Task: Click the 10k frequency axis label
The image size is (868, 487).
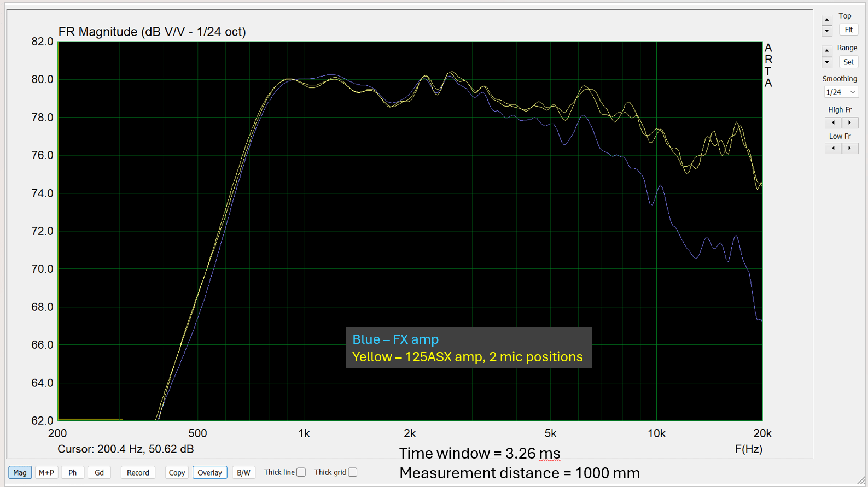Action: pyautogui.click(x=657, y=433)
